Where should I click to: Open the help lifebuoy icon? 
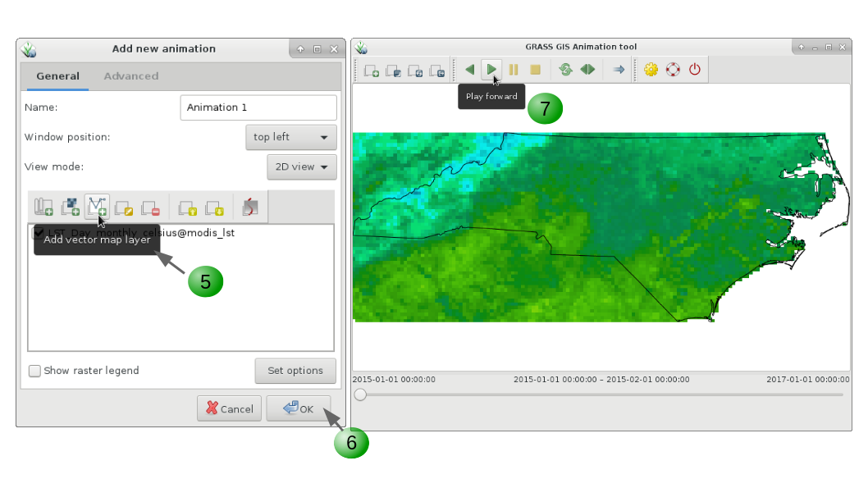pos(673,70)
